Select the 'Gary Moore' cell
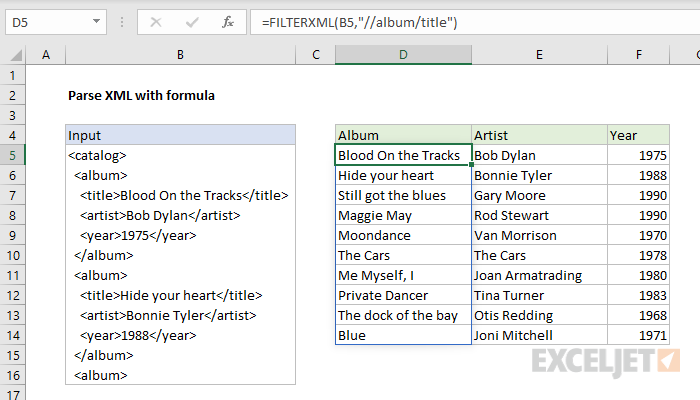 point(539,196)
